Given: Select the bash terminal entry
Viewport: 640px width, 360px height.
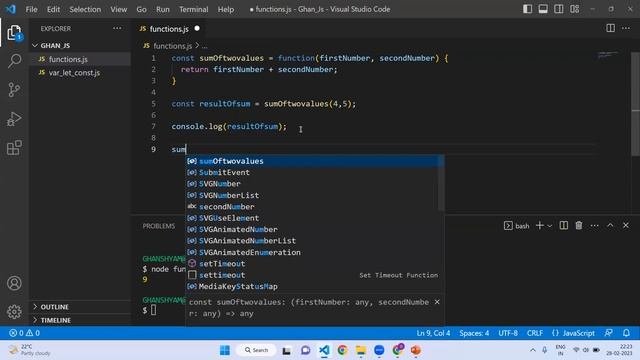Looking at the screenshot, I should tap(517, 226).
